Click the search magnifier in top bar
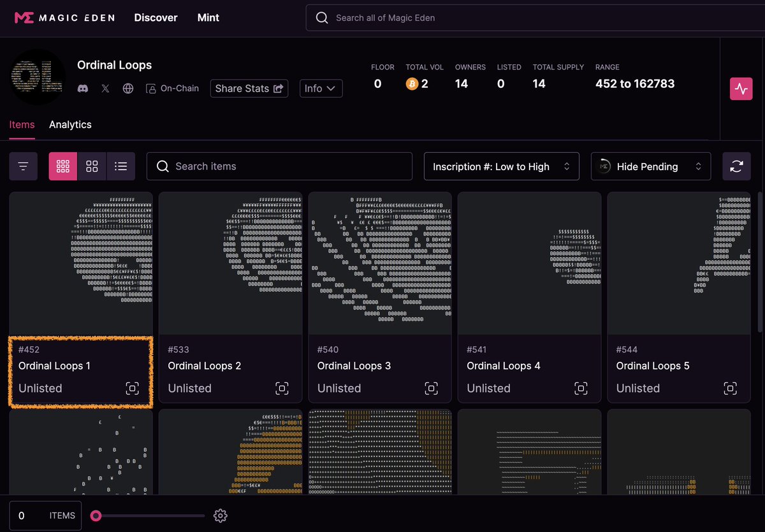The height and width of the screenshot is (532, 765). [323, 18]
